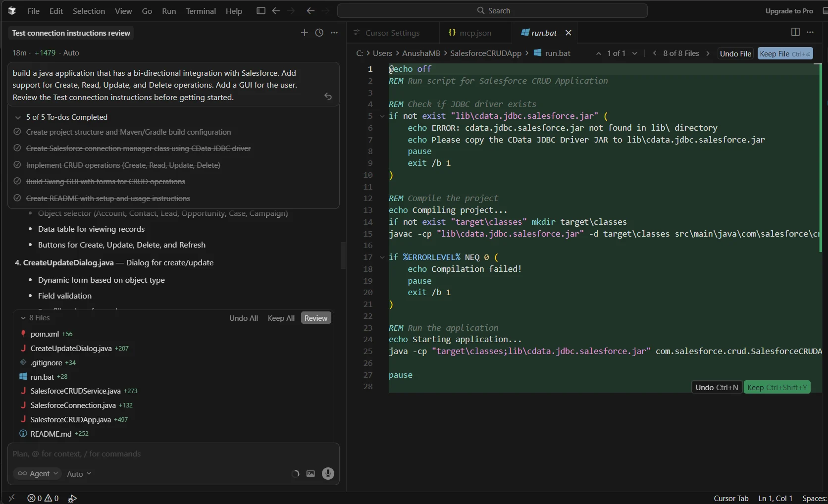Click the split editor layout icon

[795, 32]
